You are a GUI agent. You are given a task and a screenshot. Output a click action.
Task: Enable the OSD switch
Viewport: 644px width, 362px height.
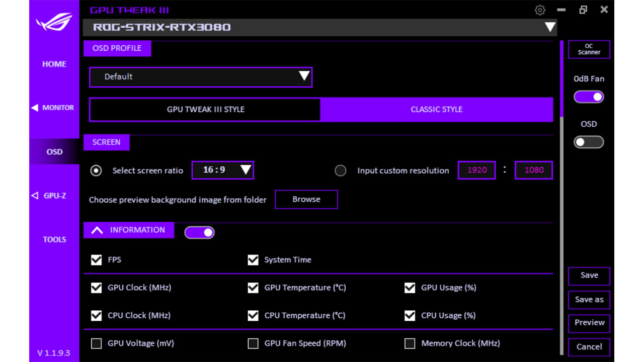tap(589, 142)
